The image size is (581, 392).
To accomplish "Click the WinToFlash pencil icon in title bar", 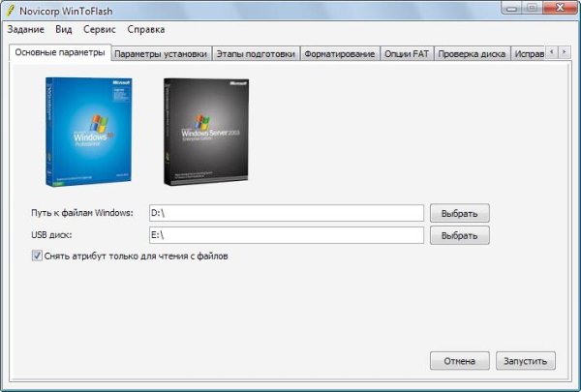I will click(12, 10).
